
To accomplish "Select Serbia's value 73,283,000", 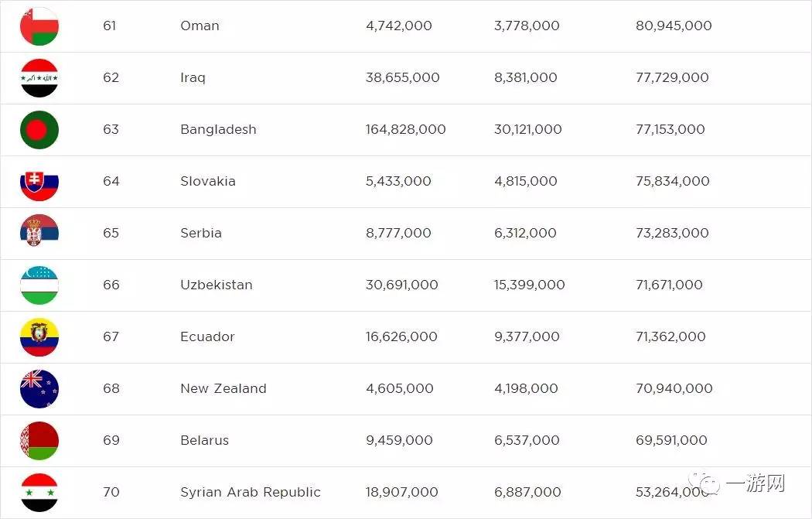I will pyautogui.click(x=672, y=234).
